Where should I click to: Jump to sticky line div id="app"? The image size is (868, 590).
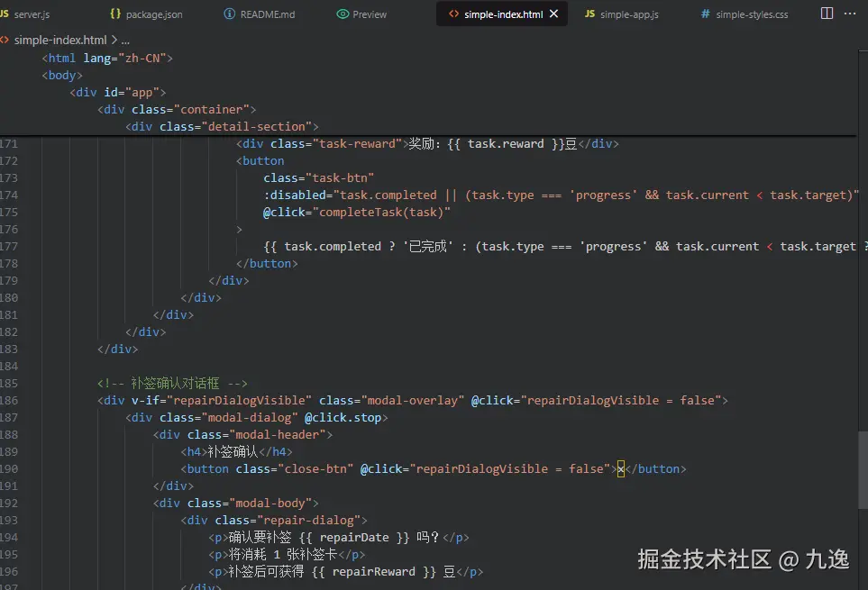click(x=117, y=93)
